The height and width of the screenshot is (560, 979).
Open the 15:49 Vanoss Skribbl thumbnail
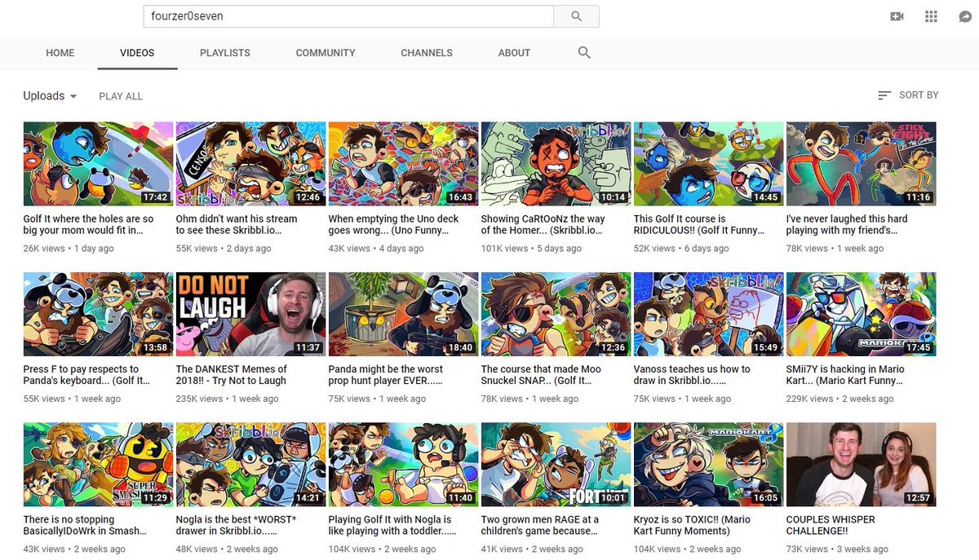coord(708,315)
